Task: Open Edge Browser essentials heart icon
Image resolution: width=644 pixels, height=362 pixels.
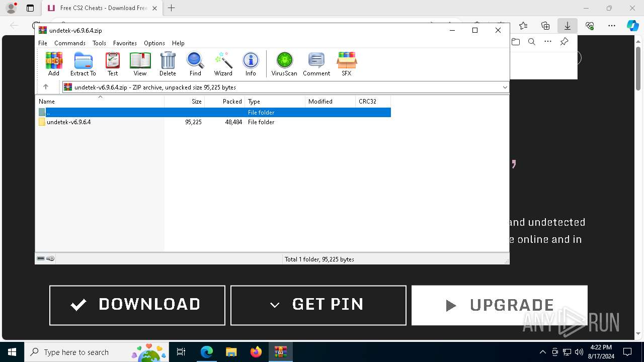Action: pos(590,26)
